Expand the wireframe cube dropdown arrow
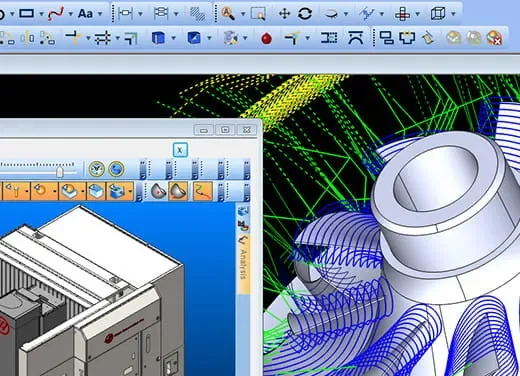Screen dimensions: 520x376 click(x=453, y=14)
